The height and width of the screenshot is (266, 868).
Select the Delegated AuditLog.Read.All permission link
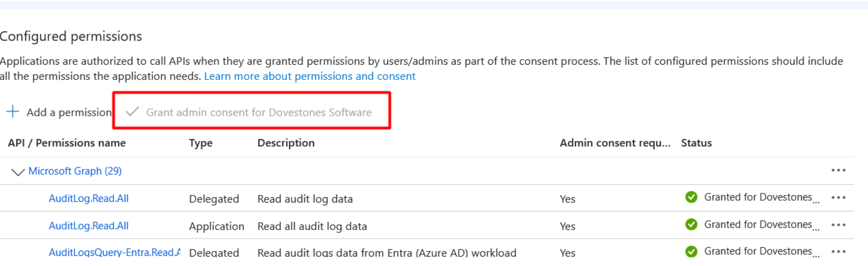tap(89, 198)
